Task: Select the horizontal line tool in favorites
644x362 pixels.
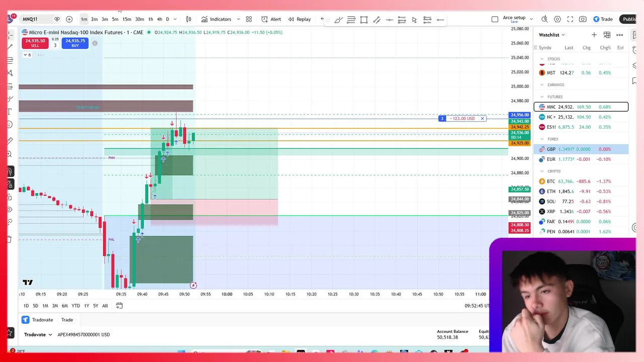Action: point(389,20)
